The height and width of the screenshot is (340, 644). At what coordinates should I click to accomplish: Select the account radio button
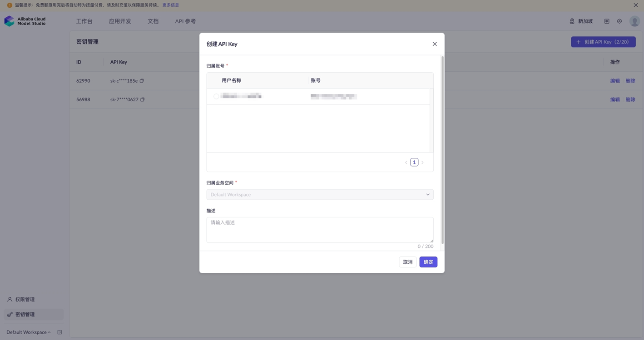pyautogui.click(x=216, y=96)
